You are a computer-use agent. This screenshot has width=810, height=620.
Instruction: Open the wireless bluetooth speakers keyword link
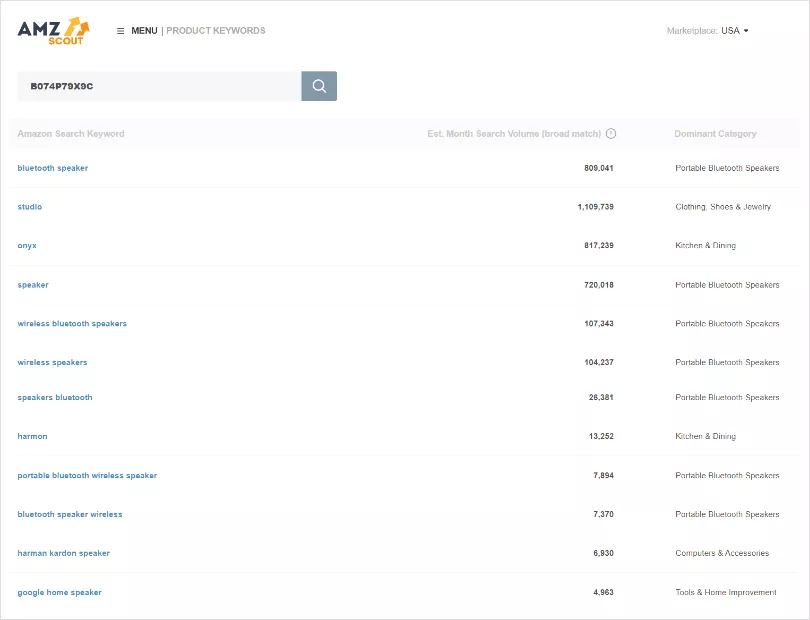click(72, 323)
